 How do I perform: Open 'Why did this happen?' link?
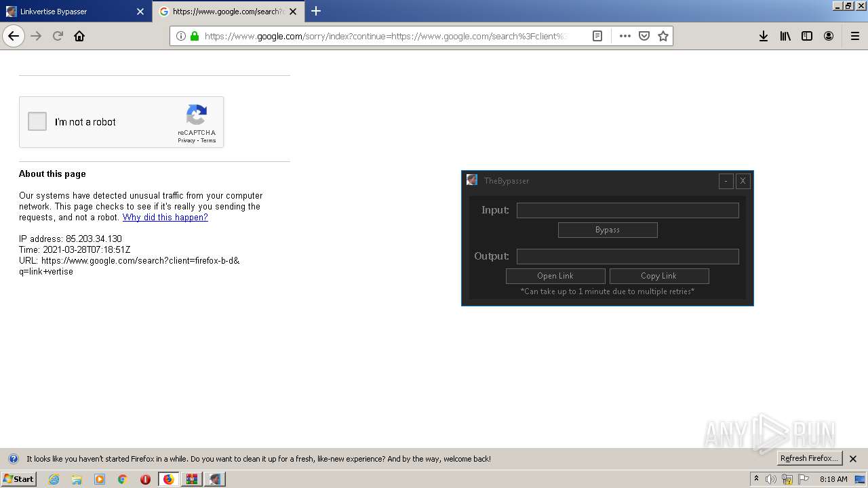165,218
